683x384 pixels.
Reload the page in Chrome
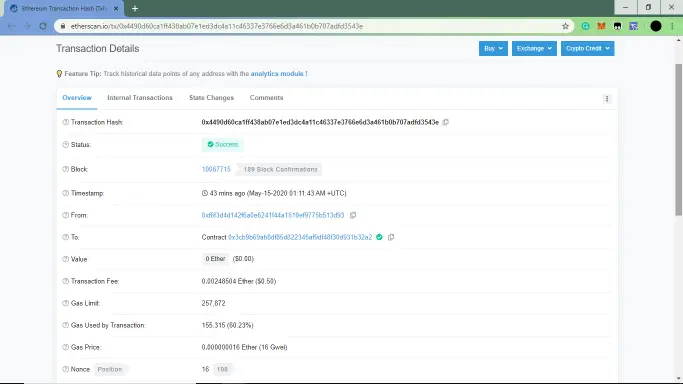click(43, 26)
